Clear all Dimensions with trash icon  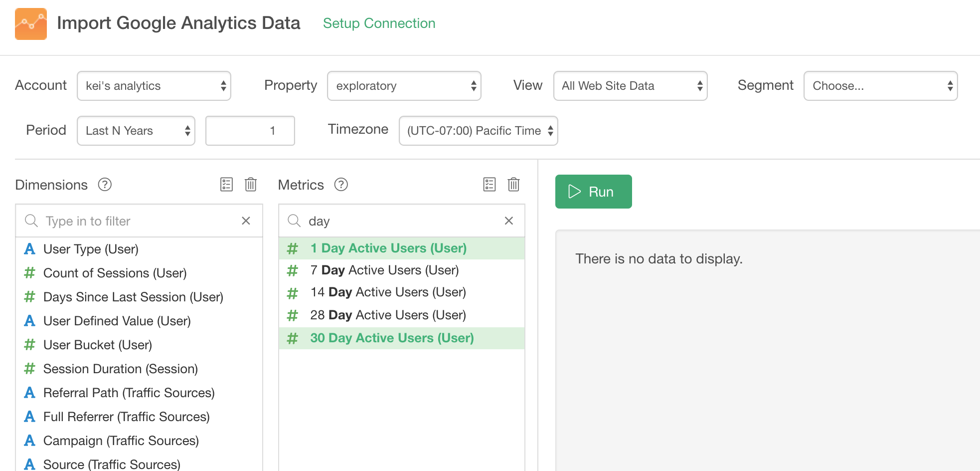point(251,185)
